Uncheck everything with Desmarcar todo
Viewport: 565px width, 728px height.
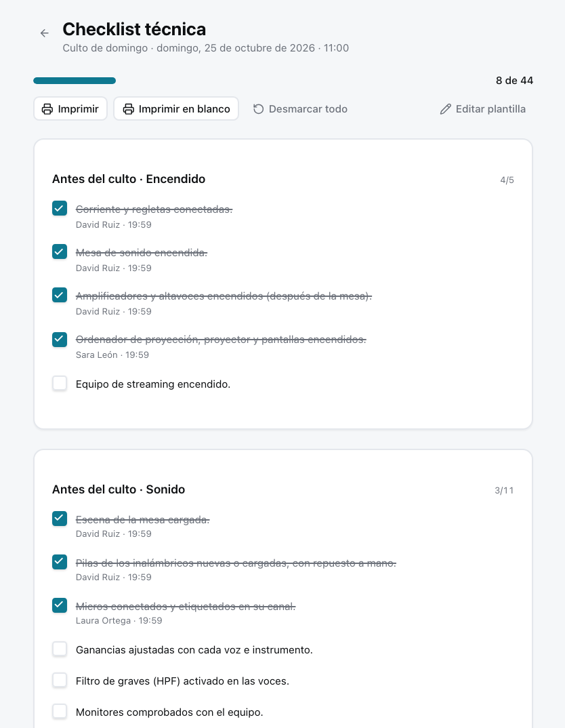pyautogui.click(x=300, y=108)
